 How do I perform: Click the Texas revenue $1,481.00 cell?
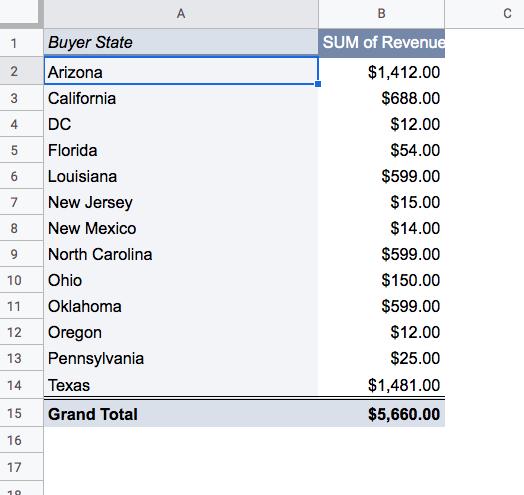[381, 385]
